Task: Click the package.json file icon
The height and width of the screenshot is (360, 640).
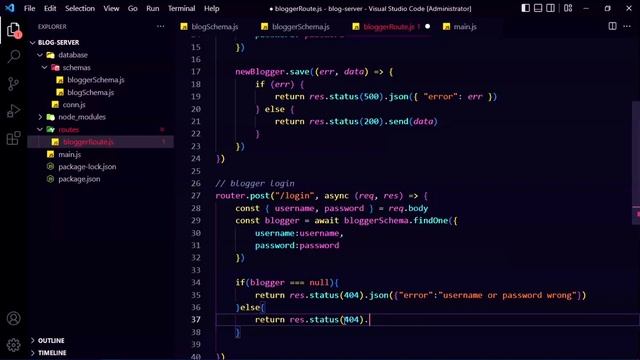Action: tap(50, 179)
